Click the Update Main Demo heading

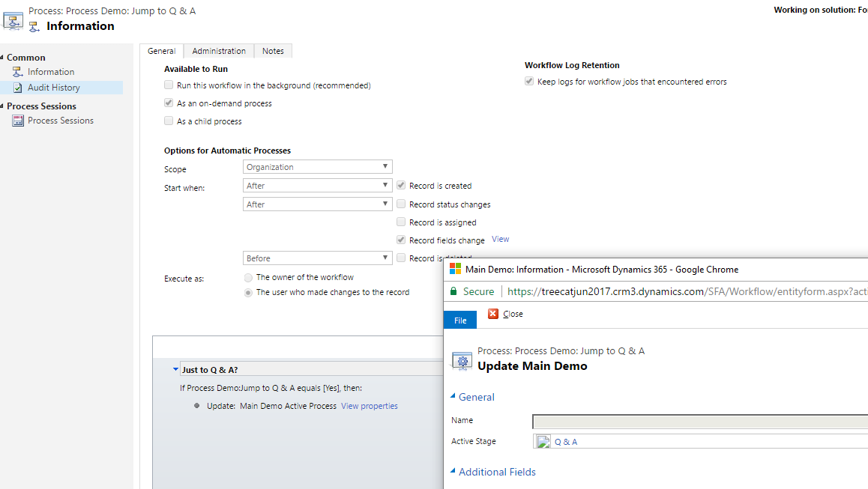tap(532, 366)
